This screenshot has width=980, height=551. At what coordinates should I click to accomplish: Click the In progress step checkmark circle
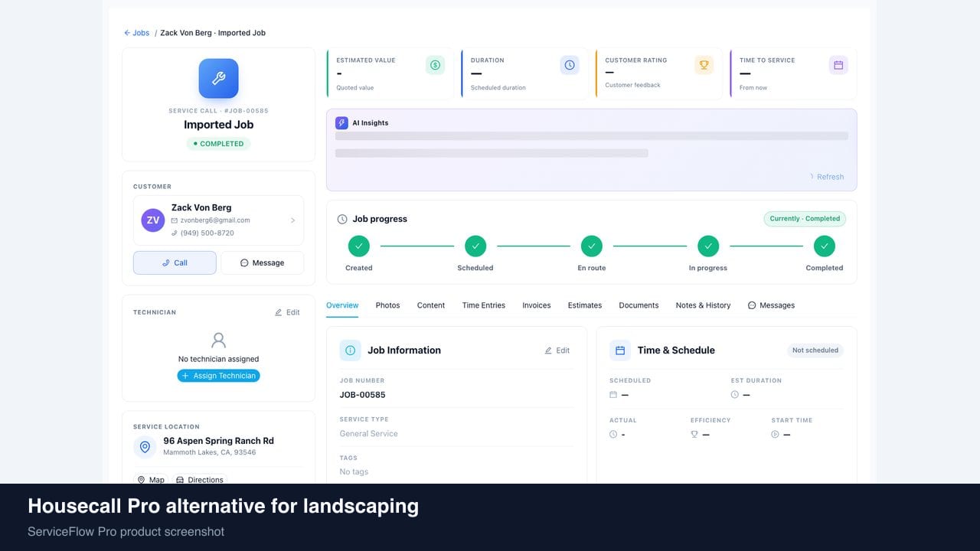click(x=708, y=246)
